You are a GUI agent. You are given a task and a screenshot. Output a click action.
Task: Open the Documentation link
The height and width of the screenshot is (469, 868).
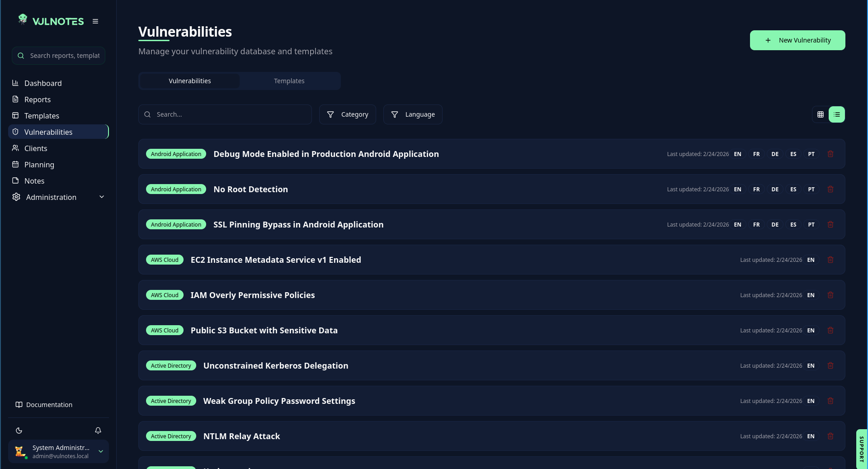(x=44, y=405)
